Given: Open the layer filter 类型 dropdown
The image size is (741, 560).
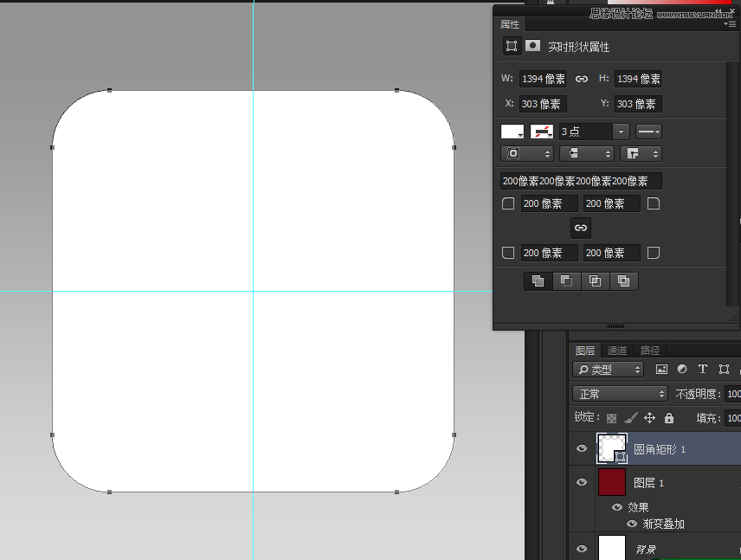Looking at the screenshot, I should pyautogui.click(x=609, y=370).
